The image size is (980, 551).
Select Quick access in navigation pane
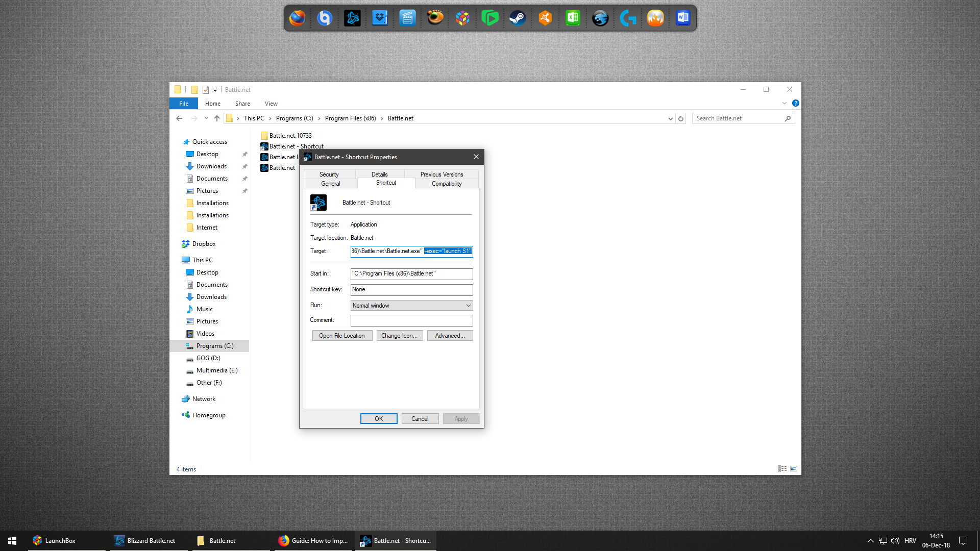(210, 142)
